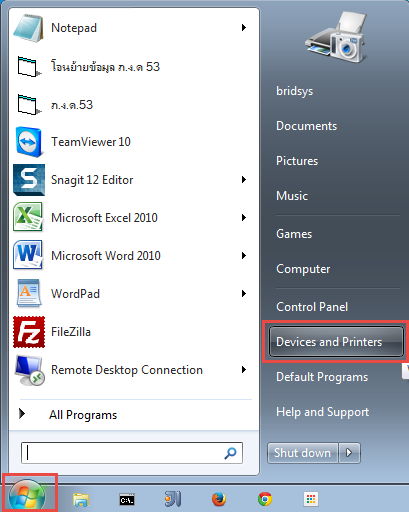This screenshot has height=512, width=409.
Task: Expand Microsoft Word 2010 recent files arrow
Action: pos(244,256)
